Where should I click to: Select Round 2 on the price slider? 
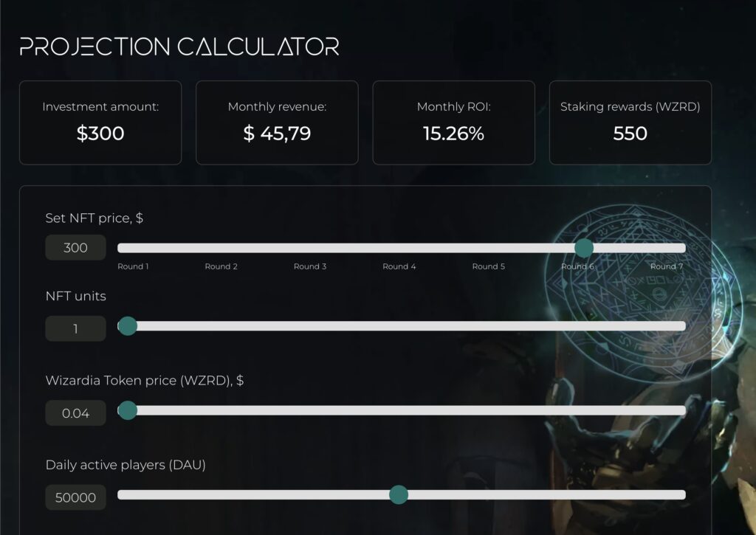(x=221, y=266)
